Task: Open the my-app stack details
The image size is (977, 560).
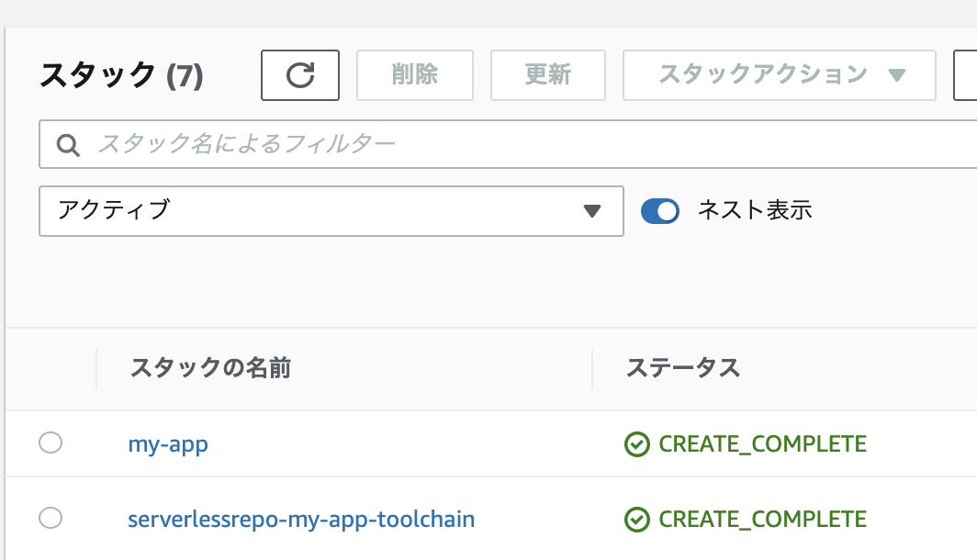Action: click(167, 443)
